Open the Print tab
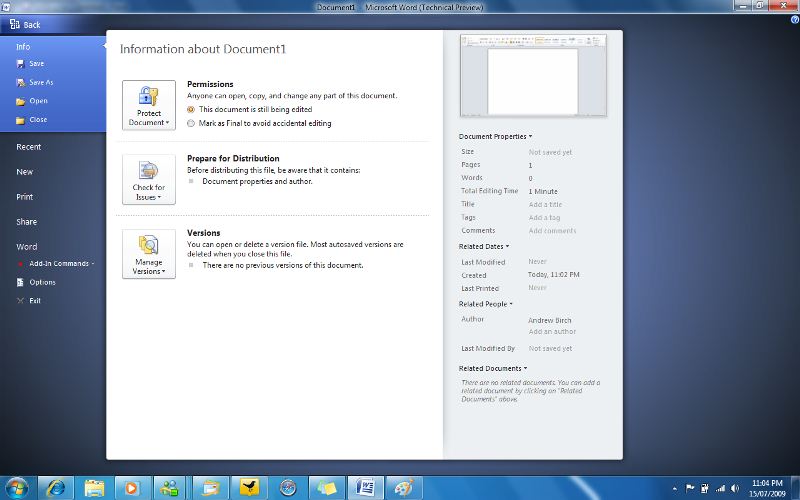 [x=24, y=197]
